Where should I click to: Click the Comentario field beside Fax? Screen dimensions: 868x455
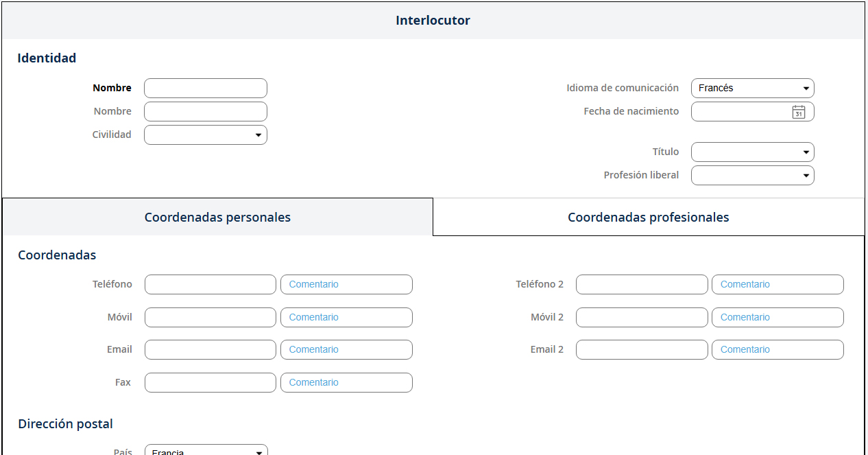(x=346, y=383)
